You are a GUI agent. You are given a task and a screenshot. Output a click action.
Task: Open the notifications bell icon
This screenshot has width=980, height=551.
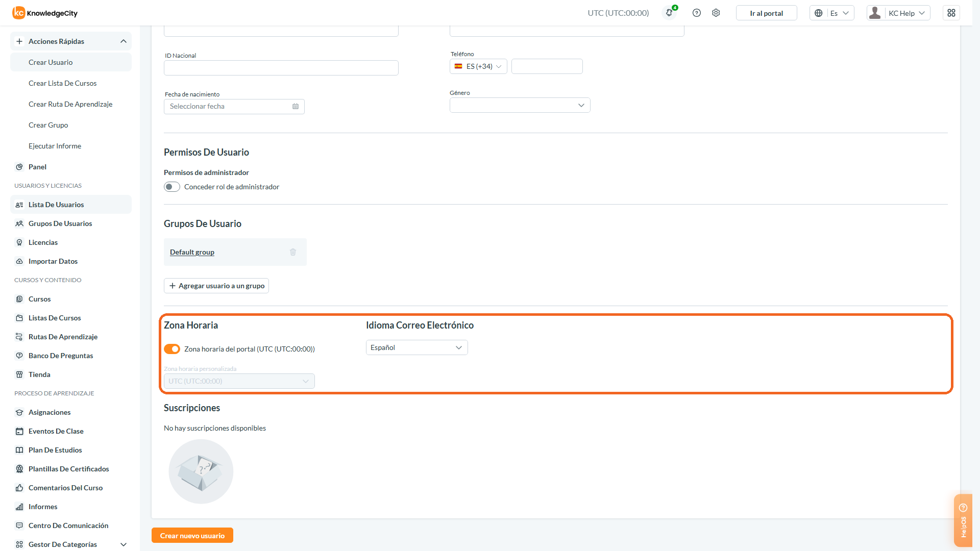[669, 13]
